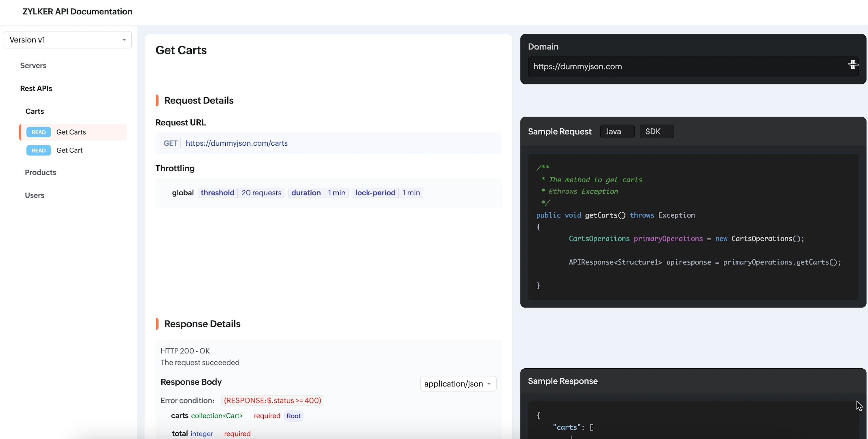The width and height of the screenshot is (868, 439).
Task: Click the Request URL label
Action: click(181, 122)
